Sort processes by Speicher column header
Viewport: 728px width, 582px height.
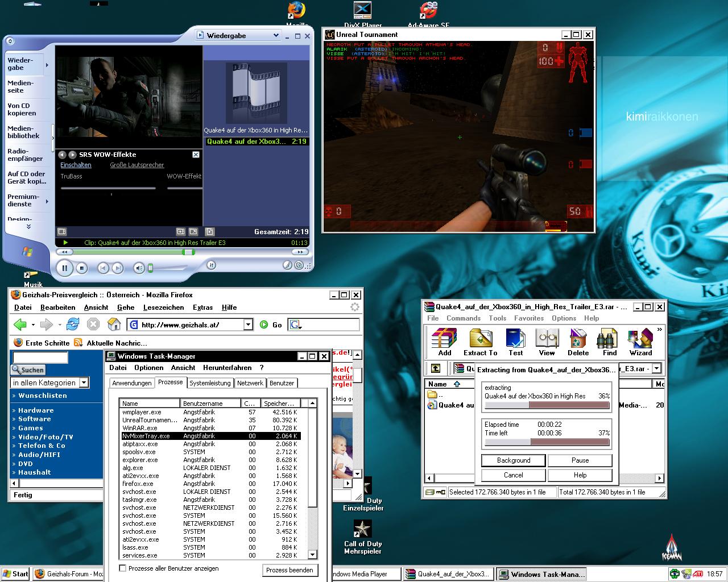(x=280, y=403)
